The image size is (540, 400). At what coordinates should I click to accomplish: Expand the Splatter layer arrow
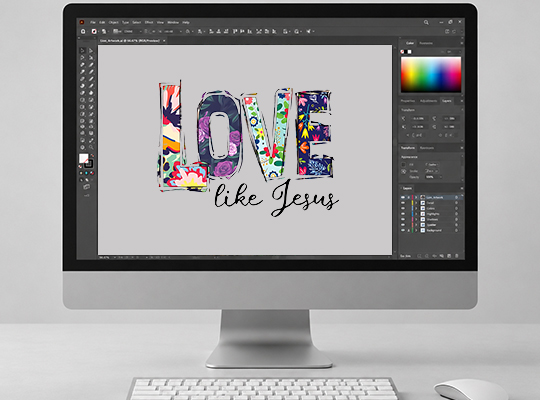coord(416,225)
